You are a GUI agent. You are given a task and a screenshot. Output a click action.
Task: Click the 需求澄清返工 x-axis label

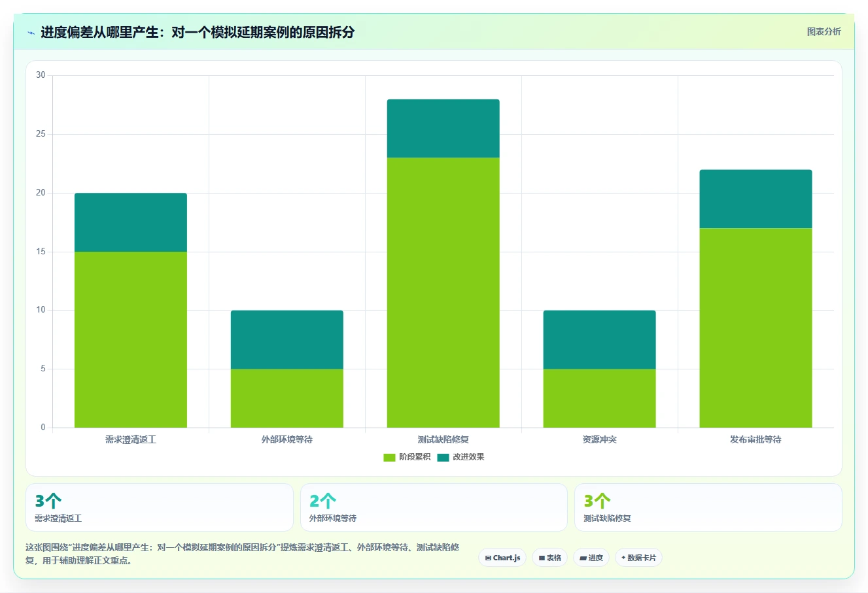tap(131, 439)
